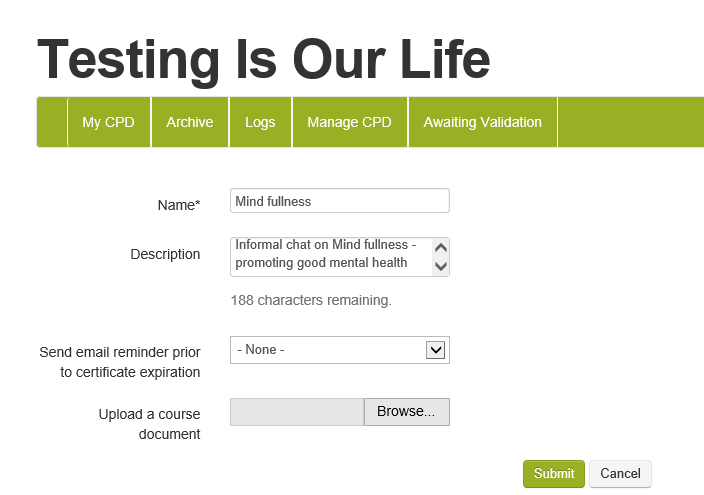Click the Description field label
The width and height of the screenshot is (704, 495).
point(165,255)
